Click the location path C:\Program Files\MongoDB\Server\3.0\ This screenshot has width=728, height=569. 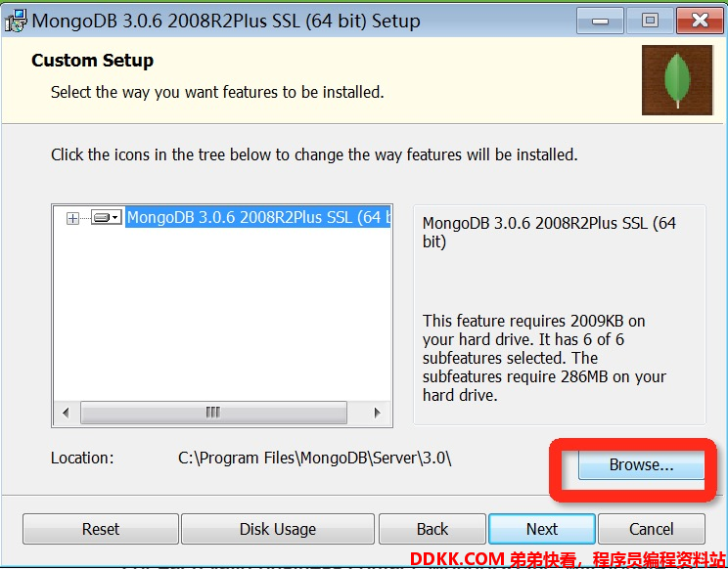[x=314, y=459]
